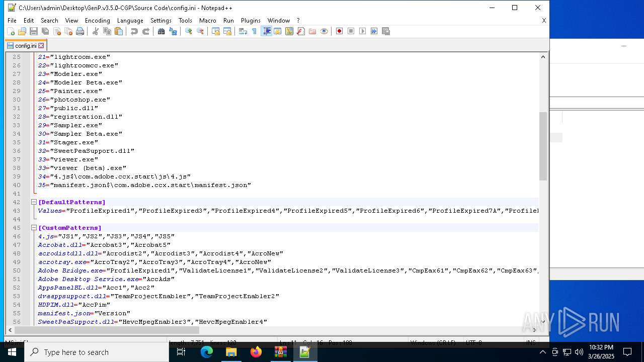This screenshot has width=644, height=362.
Task: Toggle synchronize vertical scrolling icon
Action: point(216,31)
